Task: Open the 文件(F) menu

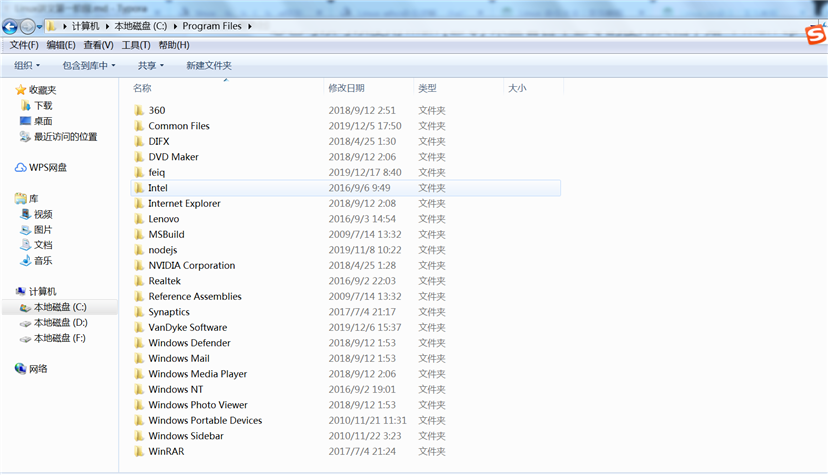Action: (24, 45)
